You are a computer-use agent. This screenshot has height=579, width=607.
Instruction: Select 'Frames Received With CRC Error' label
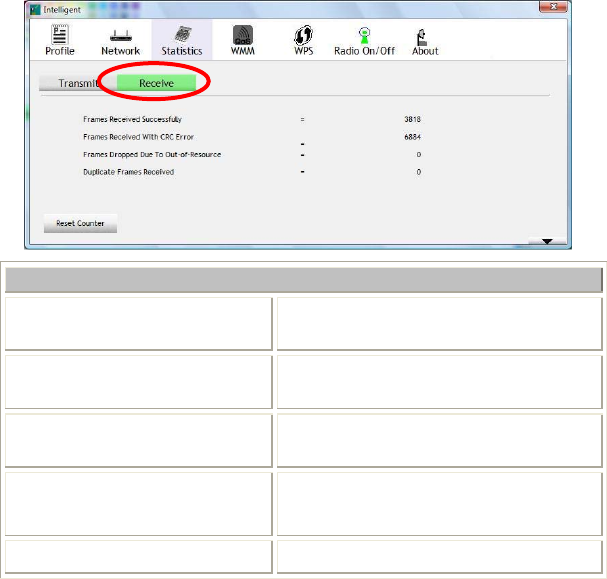(138, 137)
